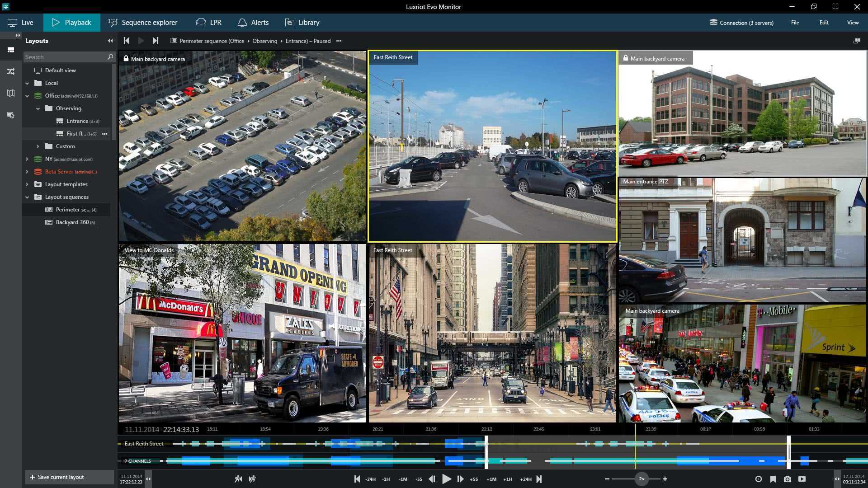Click the Perimeter sequence in Layout sequences
The image size is (868, 488).
tap(72, 209)
